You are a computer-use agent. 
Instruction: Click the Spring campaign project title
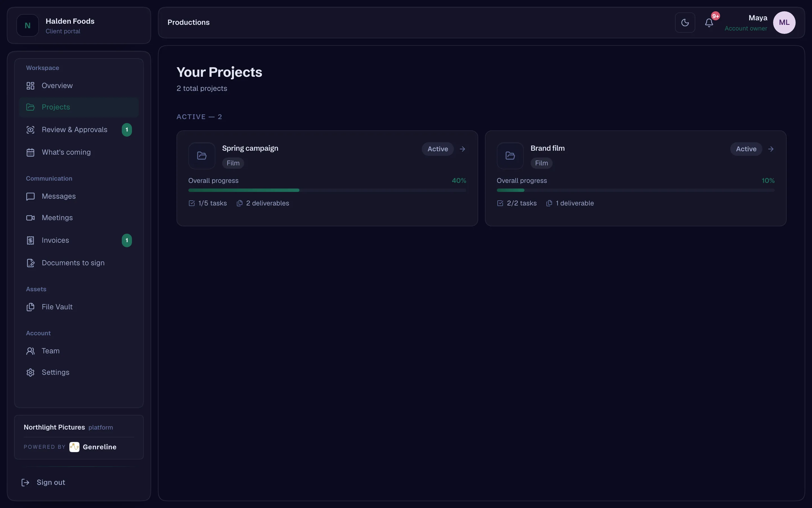pyautogui.click(x=250, y=148)
